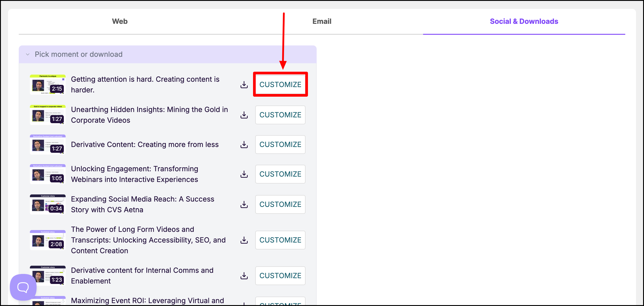Customize 'Derivative Content: Creating more from less'
644x306 pixels.
click(x=280, y=145)
